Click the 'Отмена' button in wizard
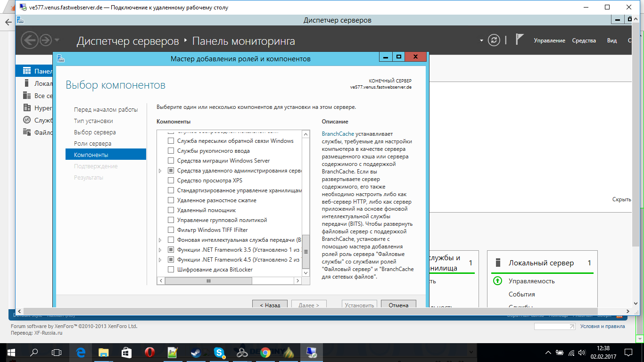644x362 pixels. pyautogui.click(x=398, y=304)
